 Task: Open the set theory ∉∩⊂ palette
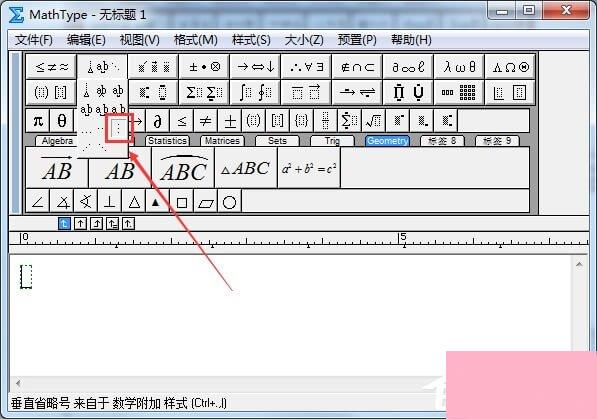point(357,67)
